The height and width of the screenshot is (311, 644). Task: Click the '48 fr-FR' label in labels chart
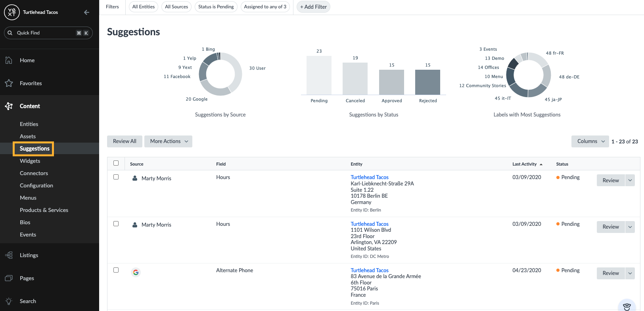tap(555, 53)
